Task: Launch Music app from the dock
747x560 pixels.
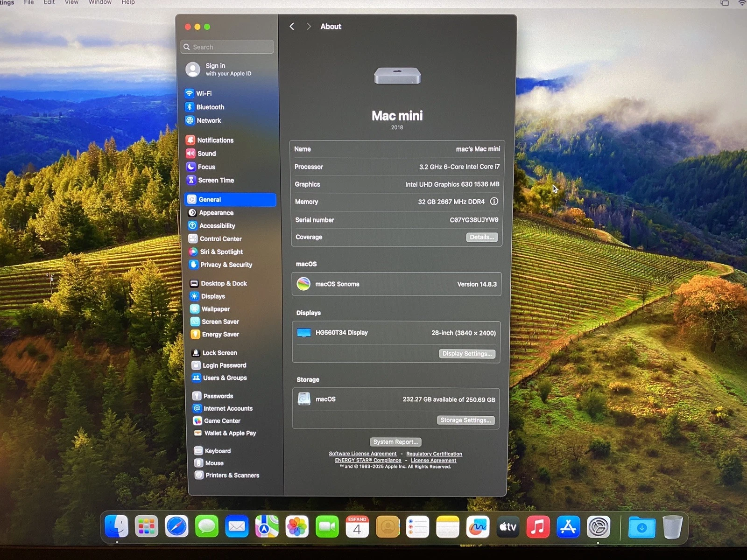Action: pos(538,527)
